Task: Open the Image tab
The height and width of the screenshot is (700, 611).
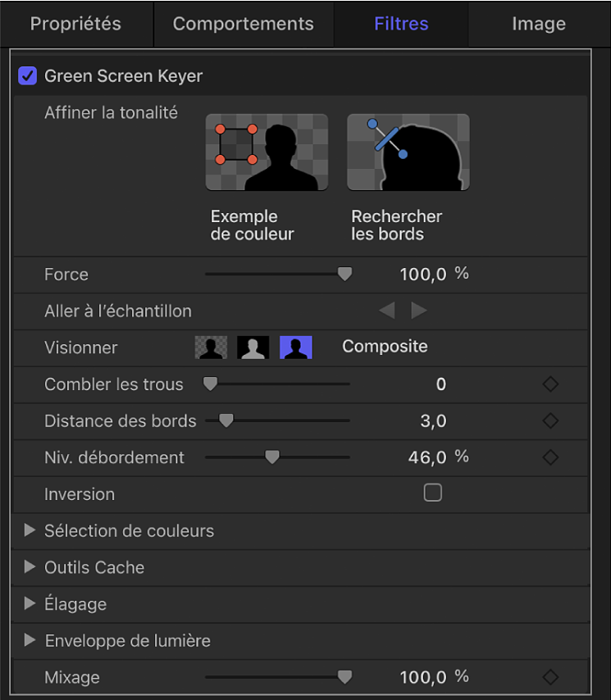Action: (538, 23)
